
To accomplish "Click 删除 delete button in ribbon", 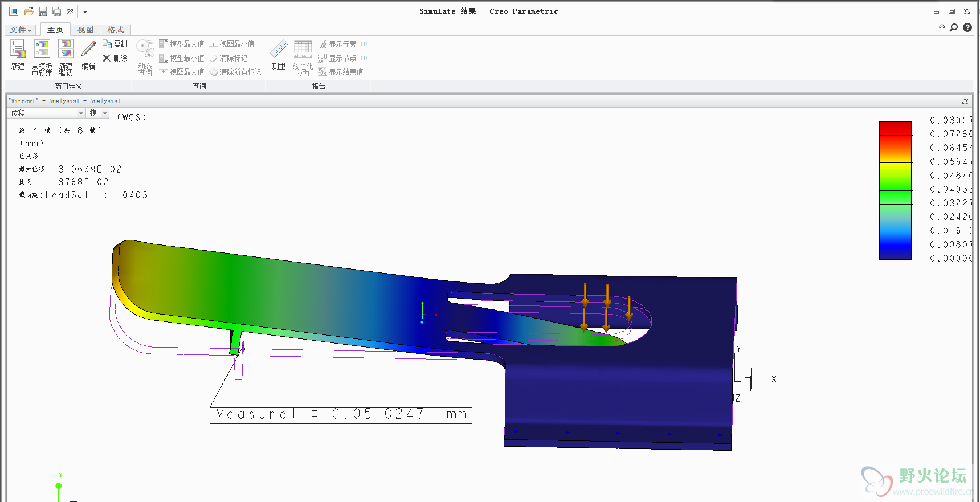I will pos(115,58).
